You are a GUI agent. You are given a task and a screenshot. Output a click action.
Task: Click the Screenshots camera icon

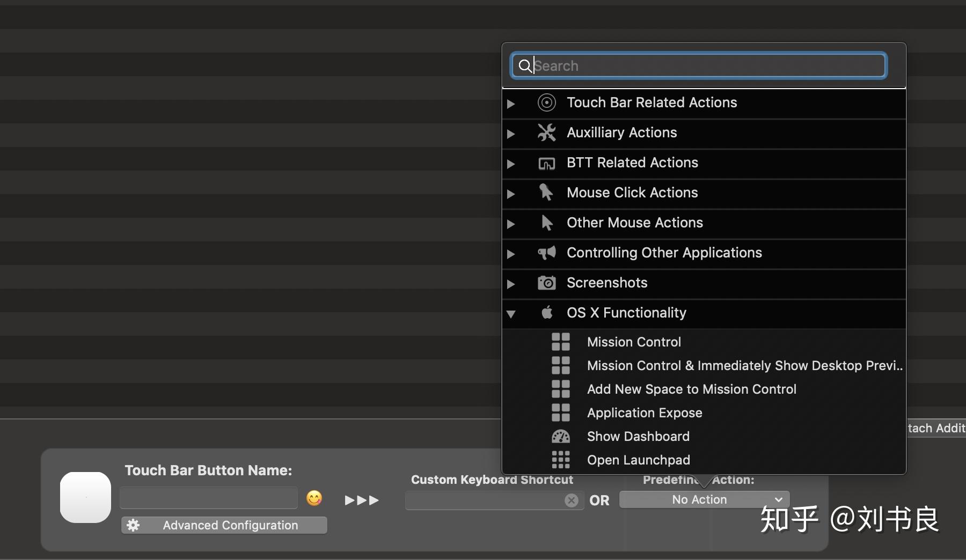[x=546, y=283]
